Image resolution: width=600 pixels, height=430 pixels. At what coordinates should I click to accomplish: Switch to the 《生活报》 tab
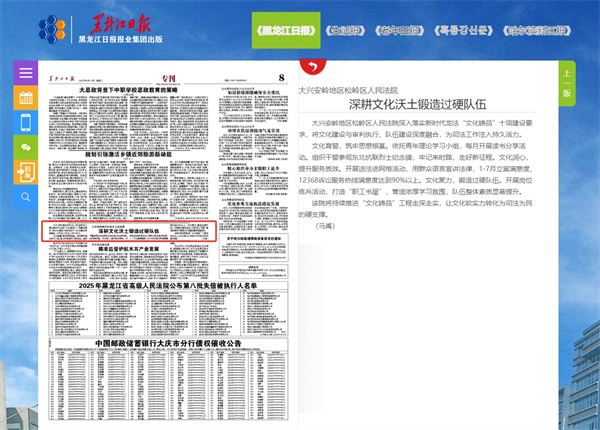click(345, 31)
